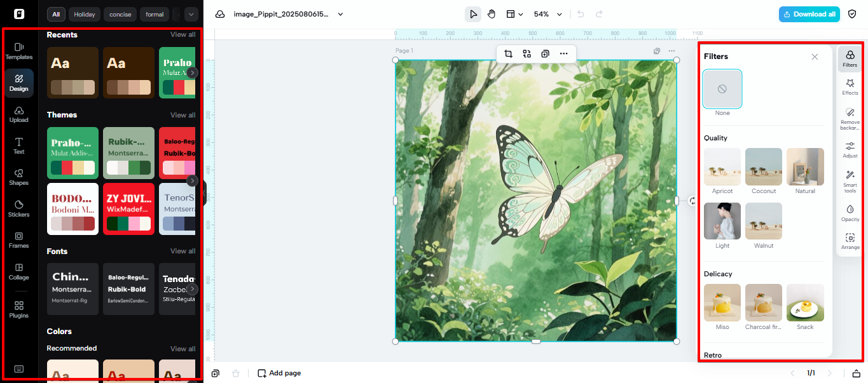Screen dimensions: 868x383
Task: Select the formal style tag
Action: [155, 14]
